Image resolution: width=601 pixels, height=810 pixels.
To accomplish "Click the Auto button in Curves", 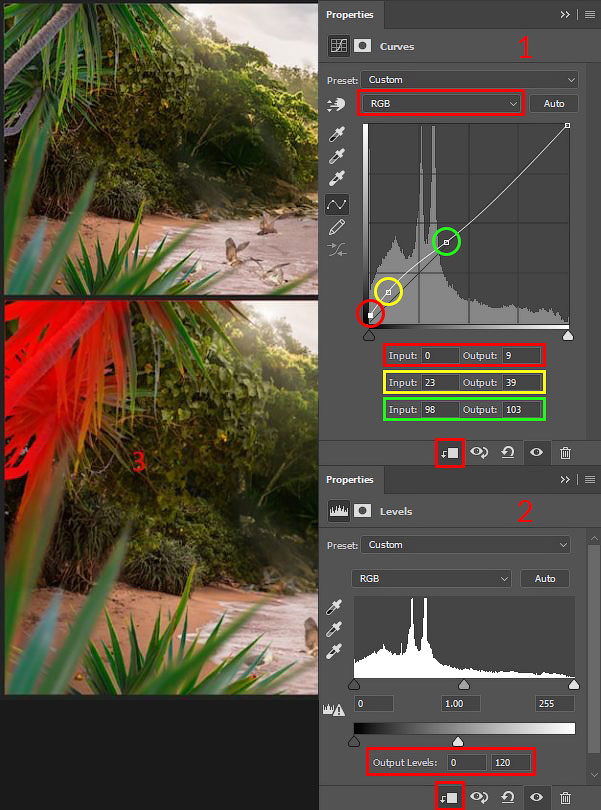I will (553, 103).
